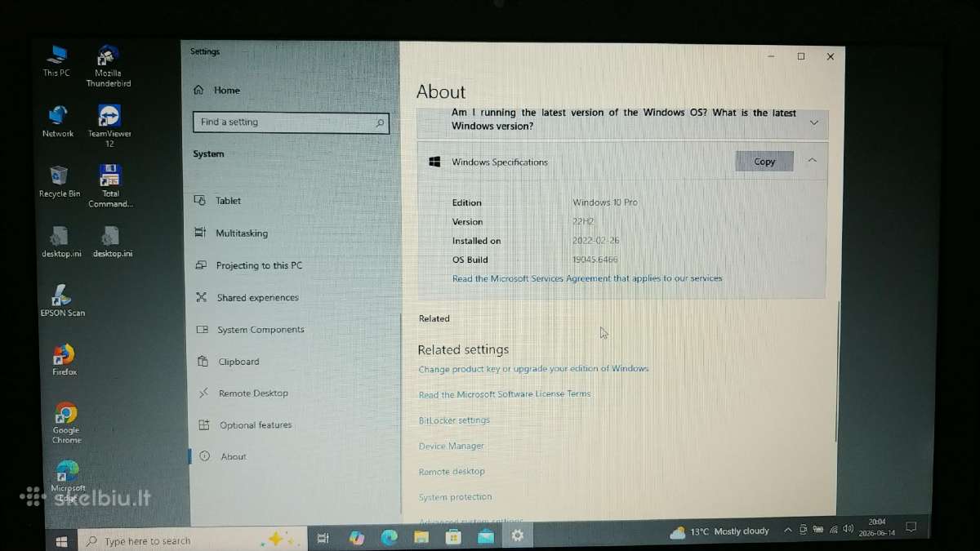The image size is (980, 551).
Task: Open the notification center icon
Action: click(x=911, y=527)
